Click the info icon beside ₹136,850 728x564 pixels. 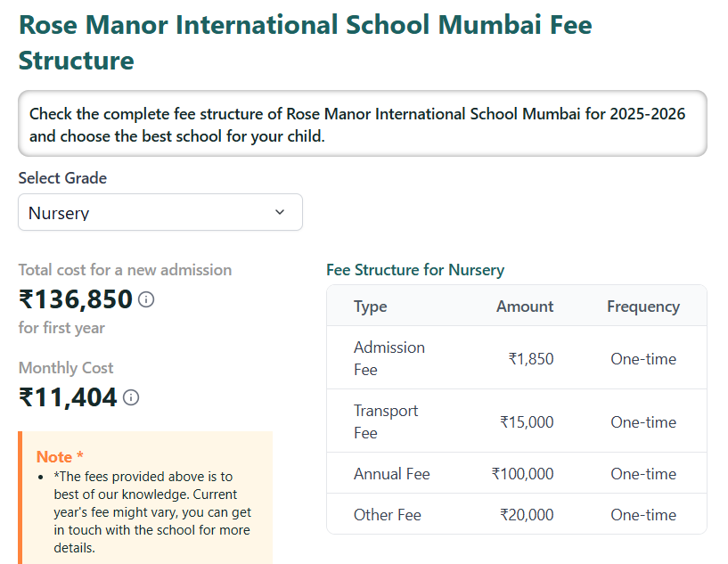click(145, 300)
